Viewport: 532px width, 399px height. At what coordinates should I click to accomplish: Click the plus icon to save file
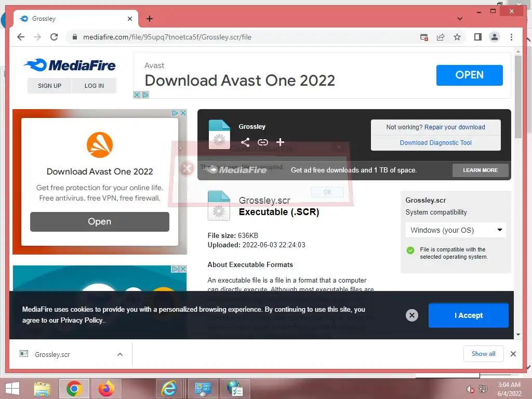pos(280,142)
